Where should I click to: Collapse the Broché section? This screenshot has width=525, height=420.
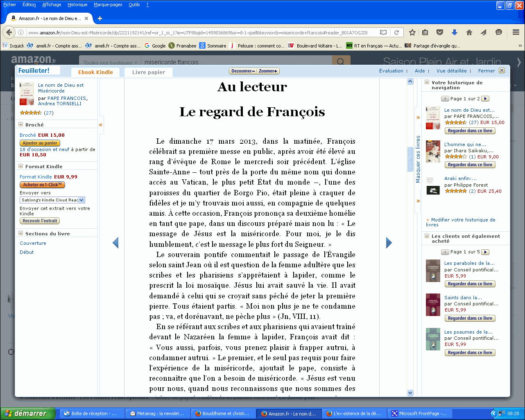click(x=20, y=124)
